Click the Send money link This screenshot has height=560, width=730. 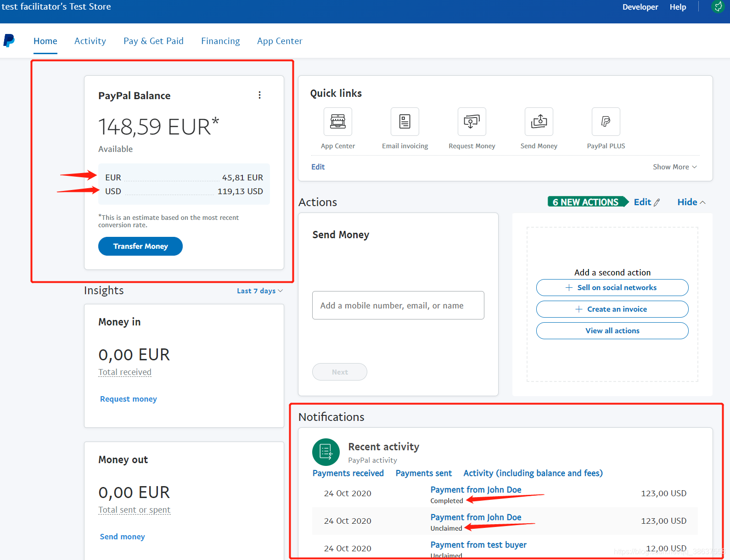(x=123, y=537)
